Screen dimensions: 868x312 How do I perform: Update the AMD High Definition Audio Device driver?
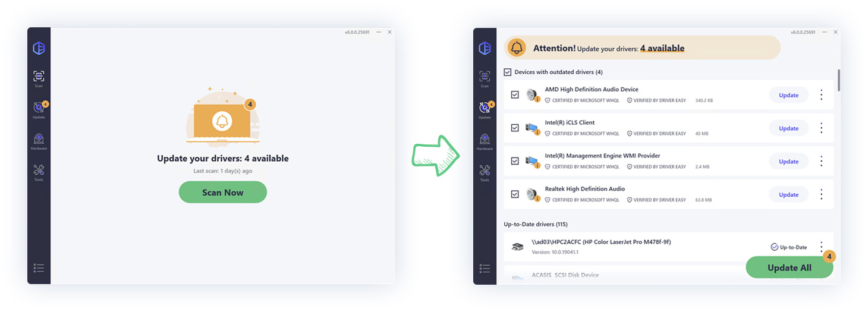[789, 95]
